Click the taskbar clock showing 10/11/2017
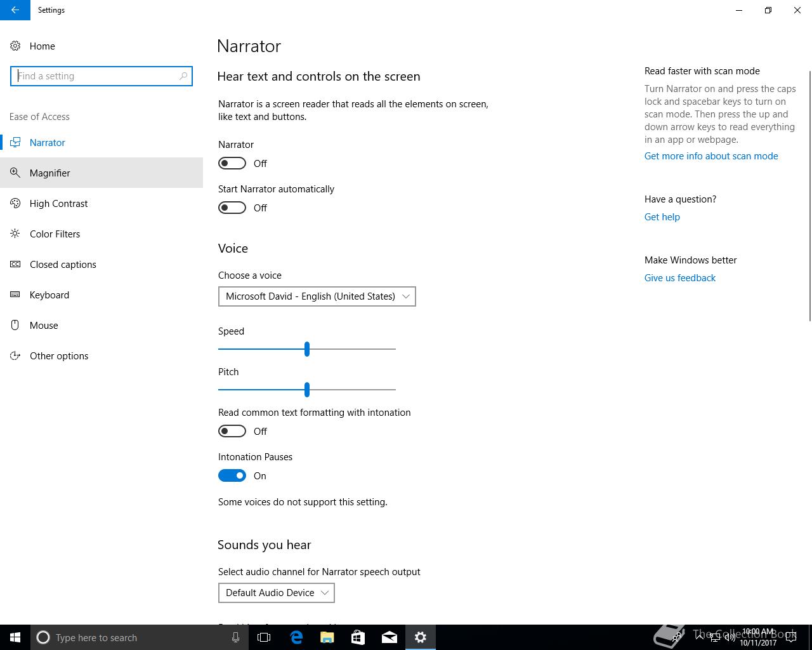This screenshot has height=650, width=812. [x=758, y=637]
